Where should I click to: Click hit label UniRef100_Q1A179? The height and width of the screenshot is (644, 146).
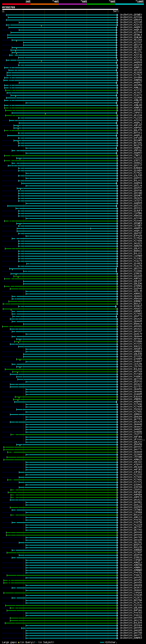(131, 334)
